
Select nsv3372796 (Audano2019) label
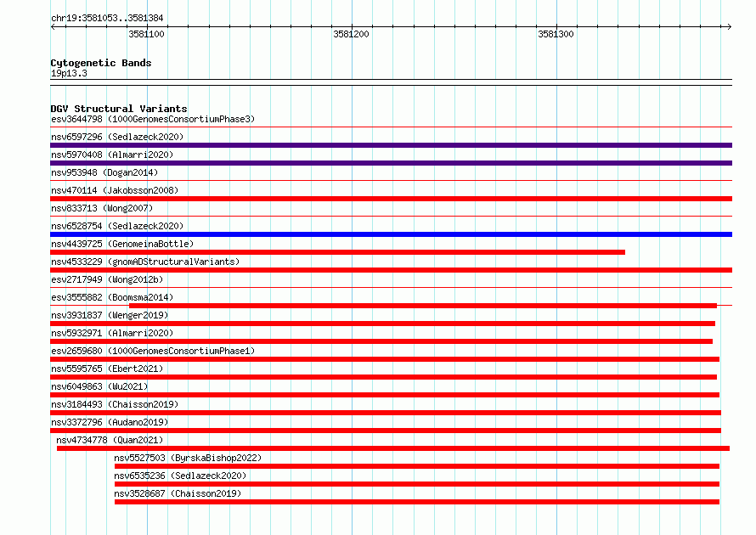point(110,422)
